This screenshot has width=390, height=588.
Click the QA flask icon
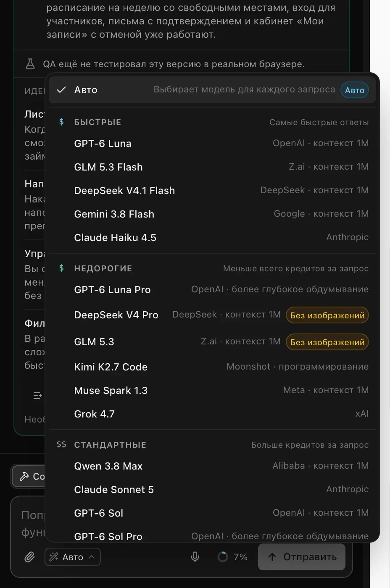(30, 64)
